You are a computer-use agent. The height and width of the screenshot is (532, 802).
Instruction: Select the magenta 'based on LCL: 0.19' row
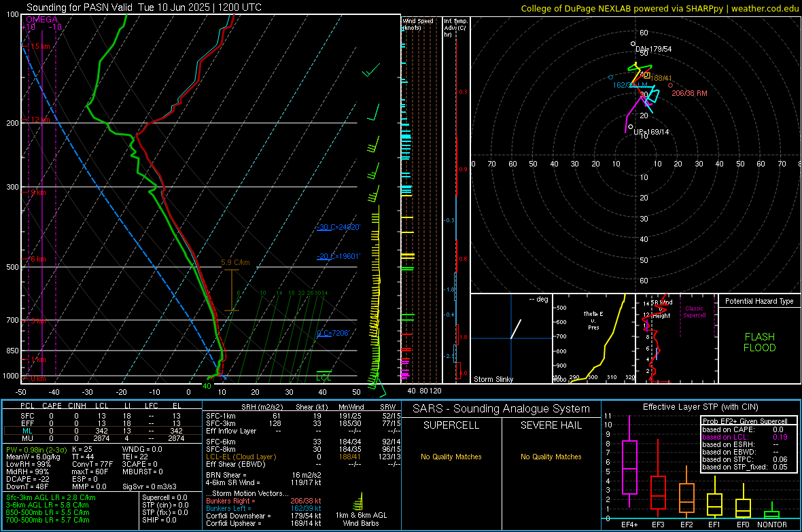pos(745,437)
